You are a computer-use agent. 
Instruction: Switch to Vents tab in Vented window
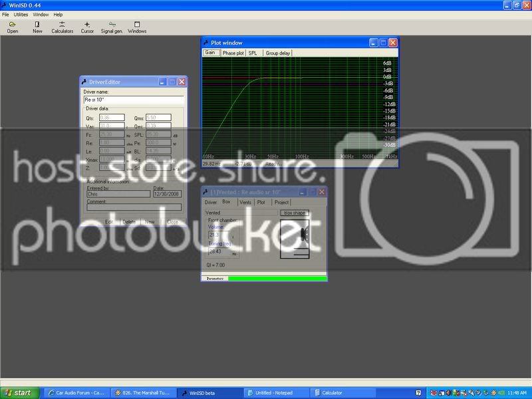(245, 202)
